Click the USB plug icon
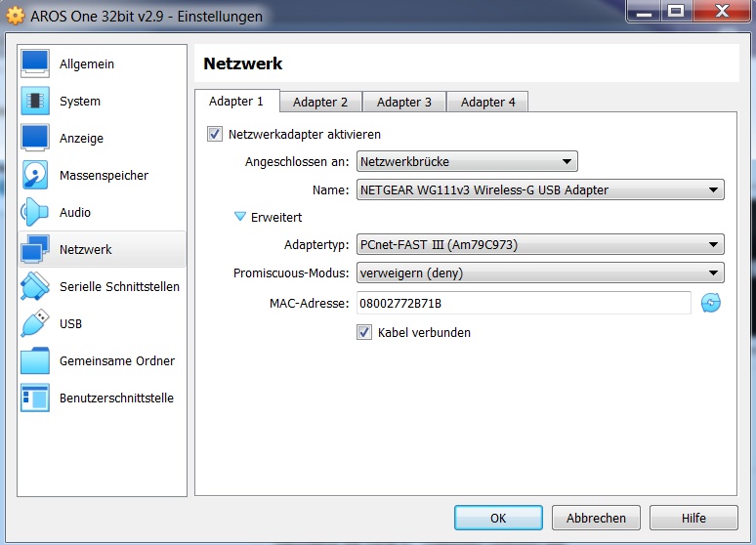The width and height of the screenshot is (756, 545). pos(35,323)
